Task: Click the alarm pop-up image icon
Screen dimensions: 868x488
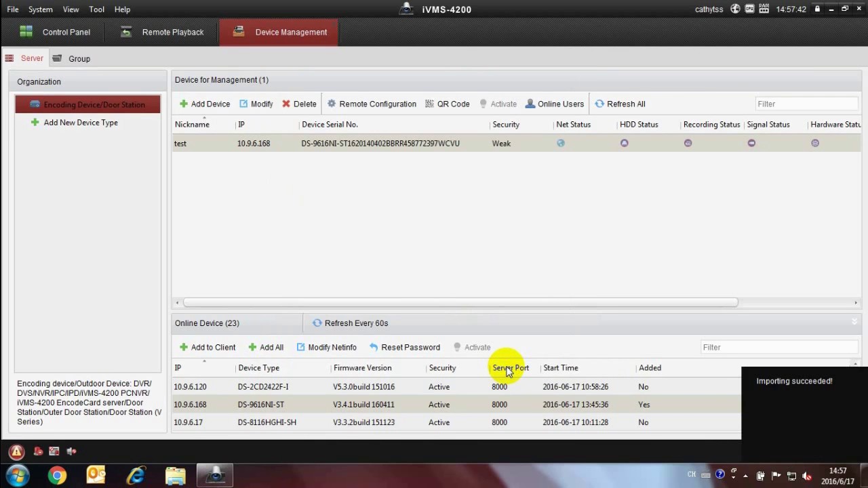Action: (54, 451)
